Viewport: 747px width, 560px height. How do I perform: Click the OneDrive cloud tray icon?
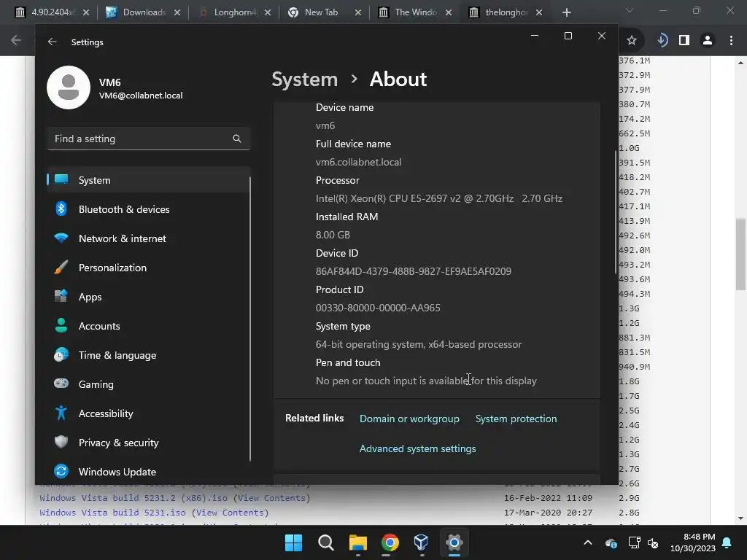tap(611, 542)
